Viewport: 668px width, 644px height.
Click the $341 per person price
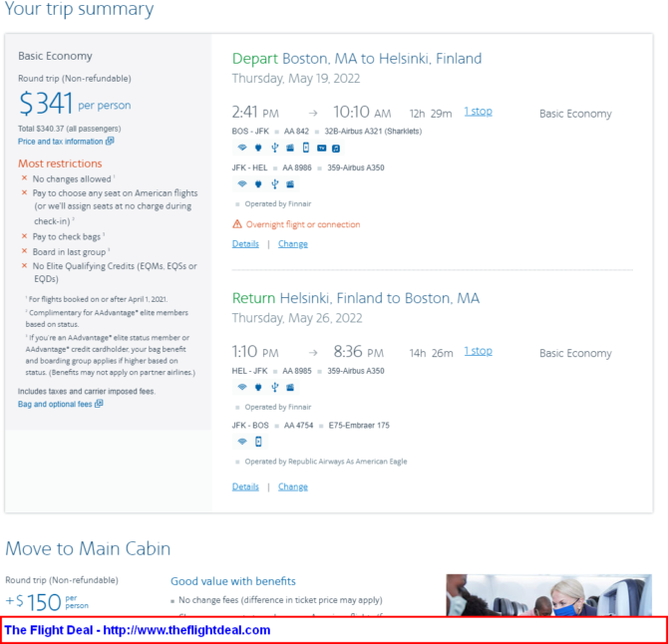75,104
